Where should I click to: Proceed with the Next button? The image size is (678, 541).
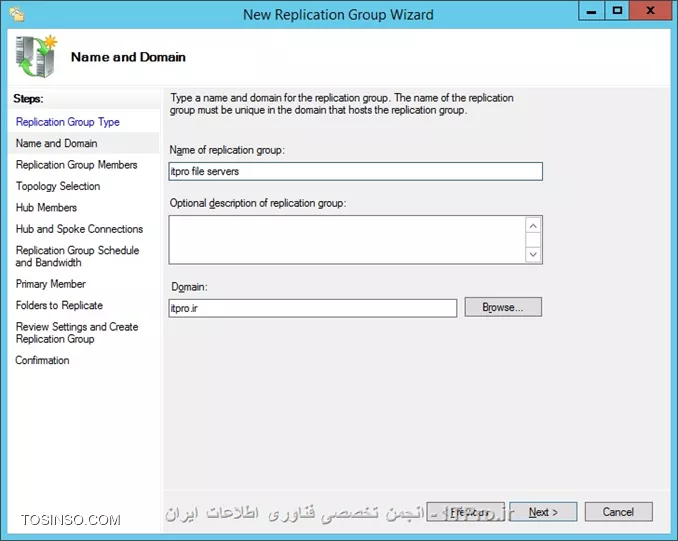543,512
